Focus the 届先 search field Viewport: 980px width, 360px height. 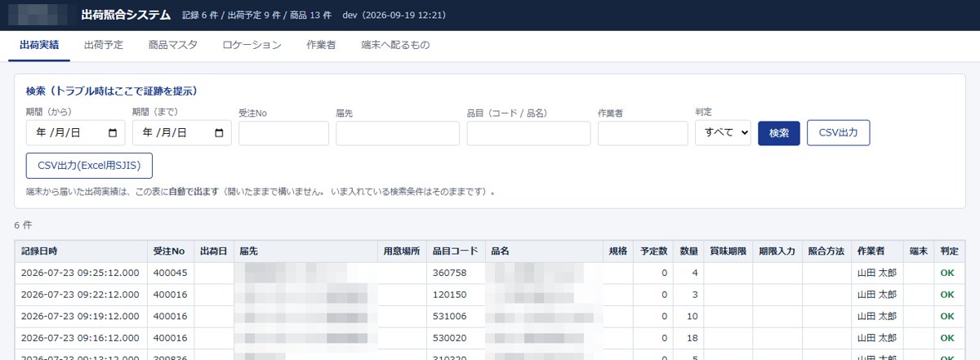point(398,133)
